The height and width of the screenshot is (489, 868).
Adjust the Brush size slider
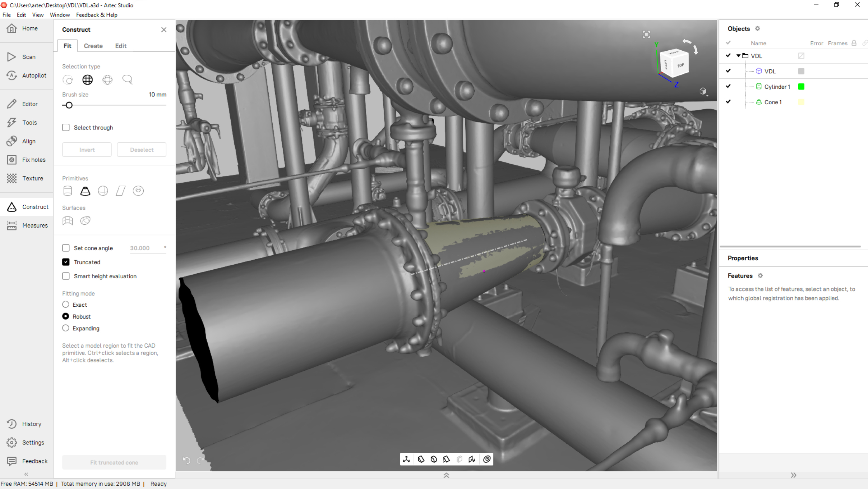click(68, 105)
